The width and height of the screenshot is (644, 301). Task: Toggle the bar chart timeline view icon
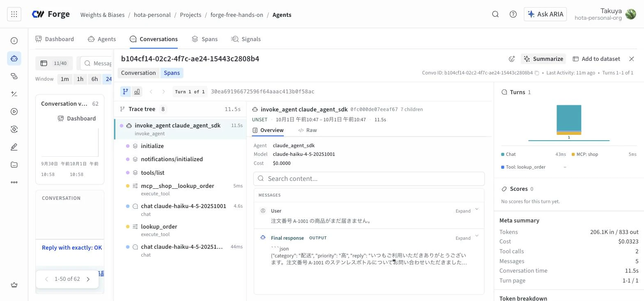[137, 92]
